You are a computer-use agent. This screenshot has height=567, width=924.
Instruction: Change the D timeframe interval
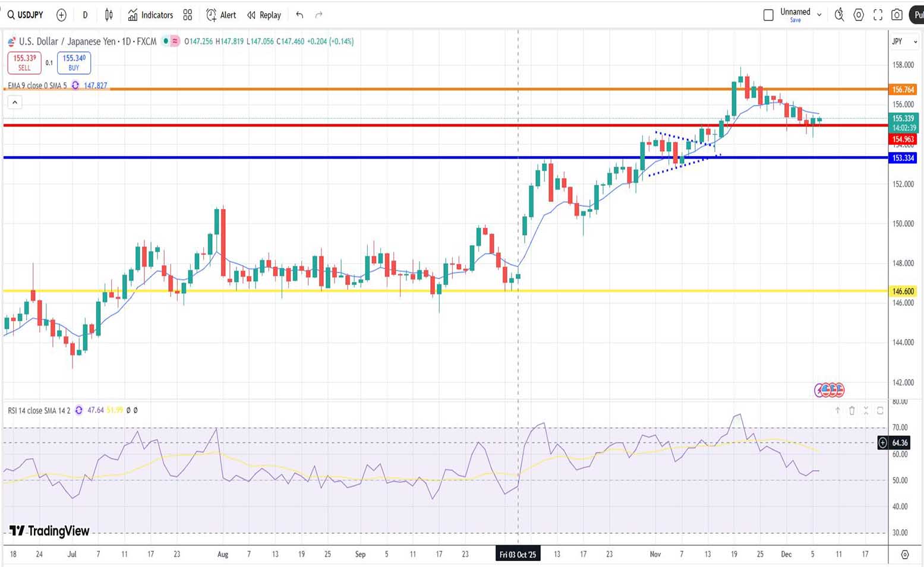point(85,15)
